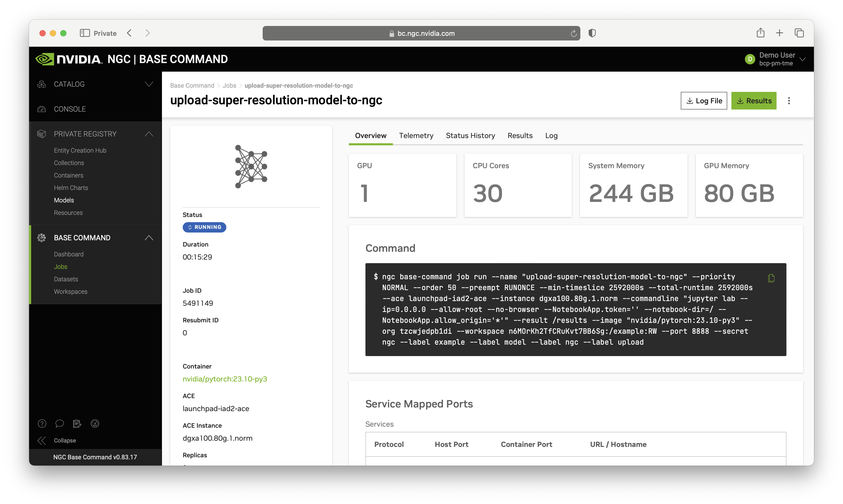Click the Private browsing label
The image size is (843, 504).
pyautogui.click(x=105, y=33)
